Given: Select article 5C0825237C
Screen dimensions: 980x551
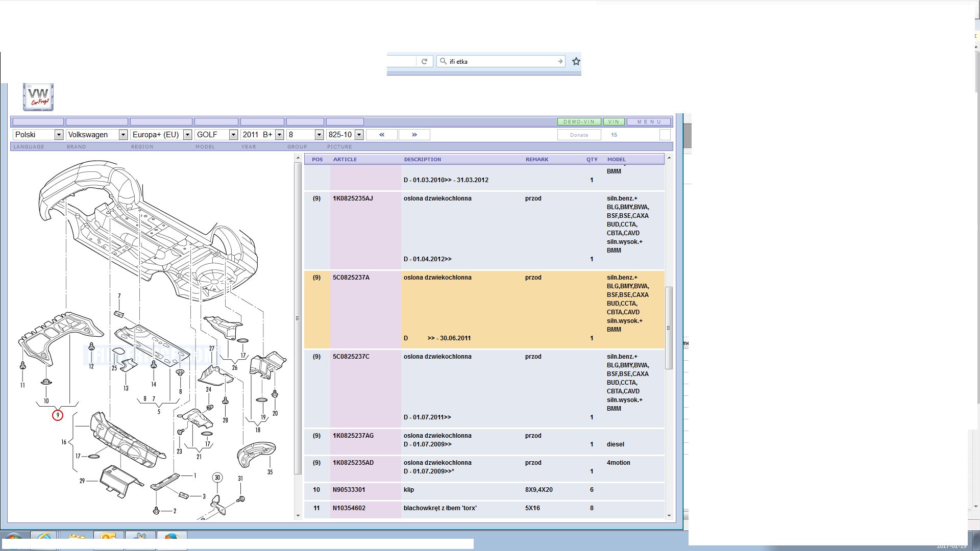Looking at the screenshot, I should point(351,357).
